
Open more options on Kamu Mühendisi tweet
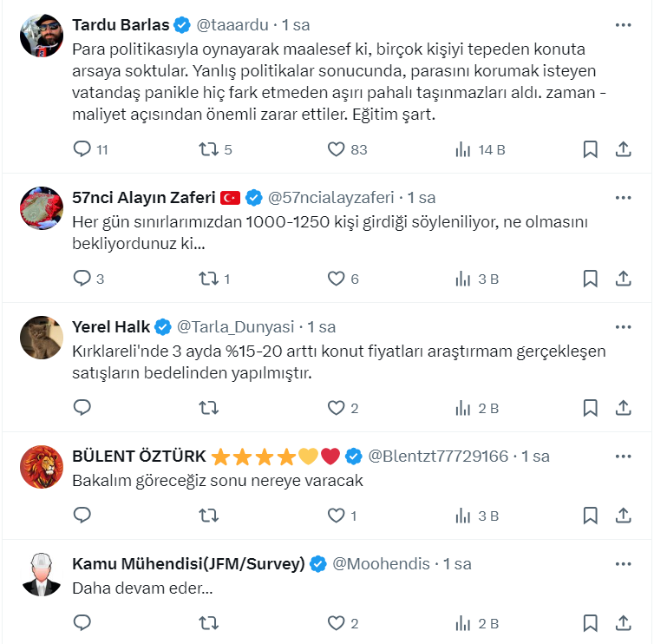pos(623,564)
